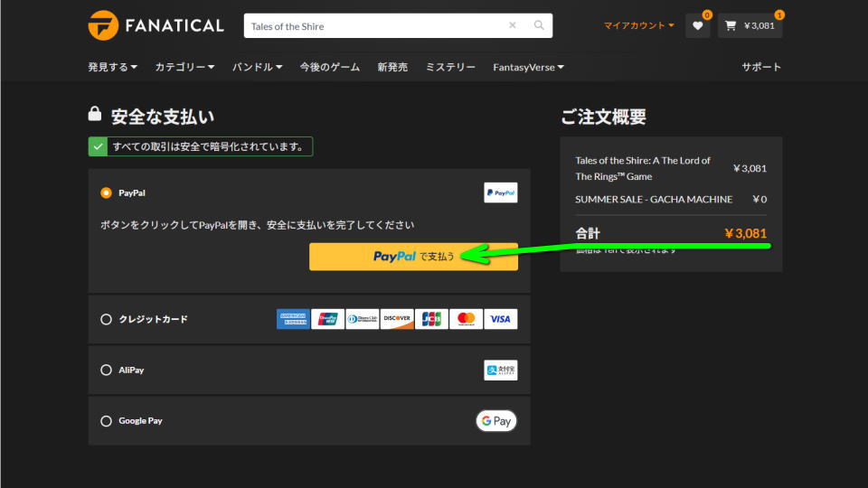Image resolution: width=868 pixels, height=488 pixels.
Task: Click the PayPal で支払う button
Action: pos(413,257)
